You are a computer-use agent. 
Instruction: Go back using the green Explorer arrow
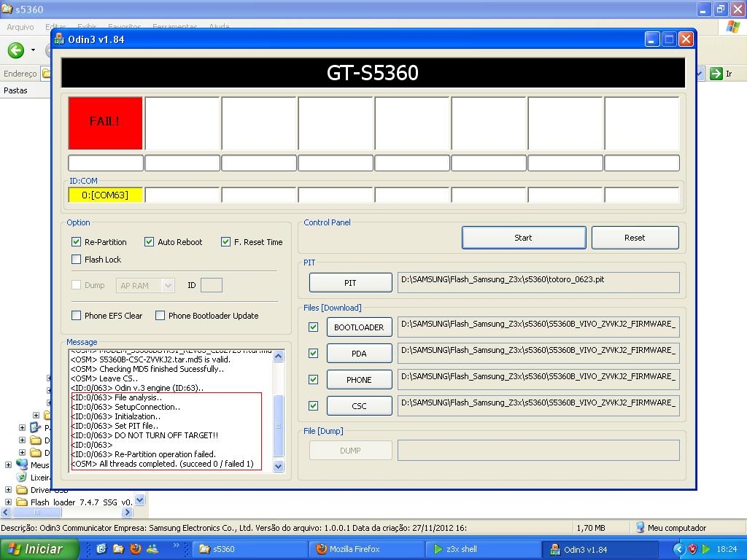click(16, 50)
